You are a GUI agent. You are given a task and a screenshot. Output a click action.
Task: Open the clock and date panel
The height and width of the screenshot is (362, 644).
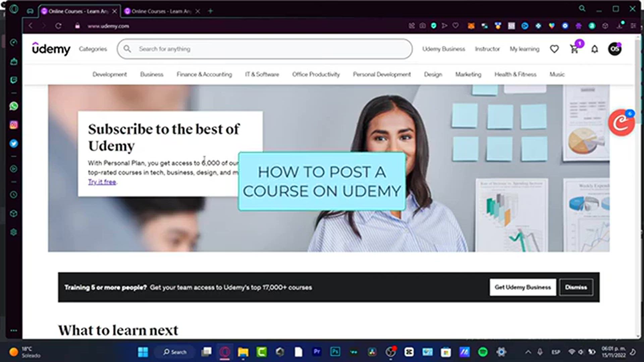click(613, 352)
